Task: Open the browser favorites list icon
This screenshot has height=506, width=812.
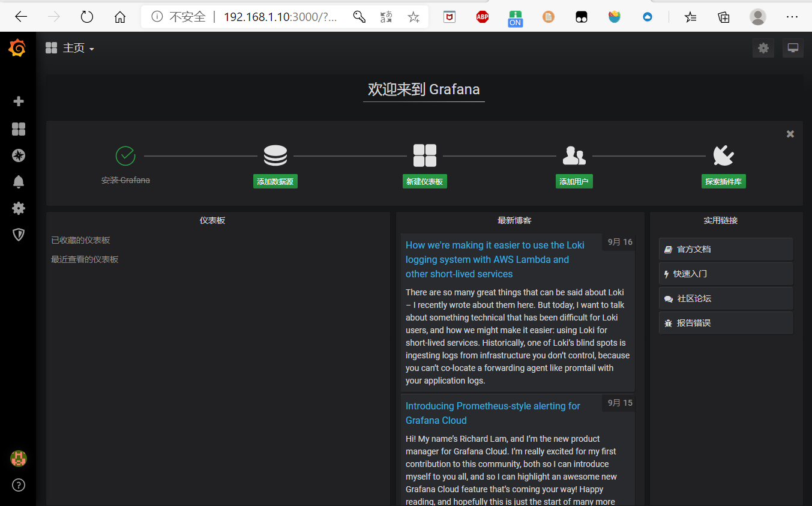Action: [x=691, y=17]
